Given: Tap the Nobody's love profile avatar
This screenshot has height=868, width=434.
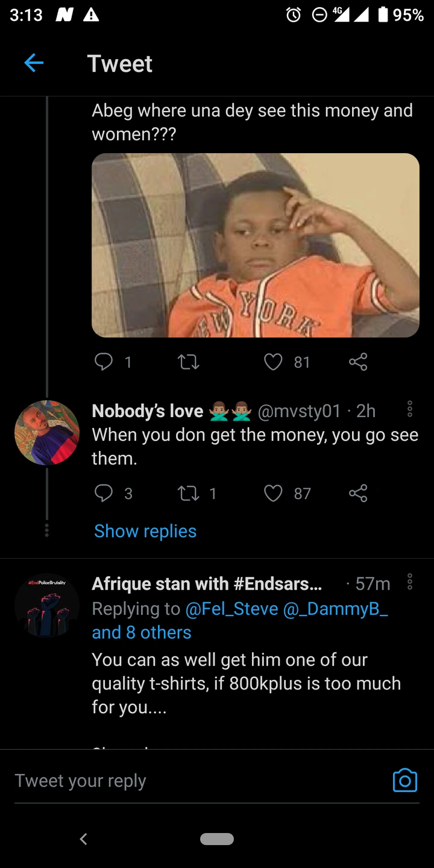Looking at the screenshot, I should (47, 432).
